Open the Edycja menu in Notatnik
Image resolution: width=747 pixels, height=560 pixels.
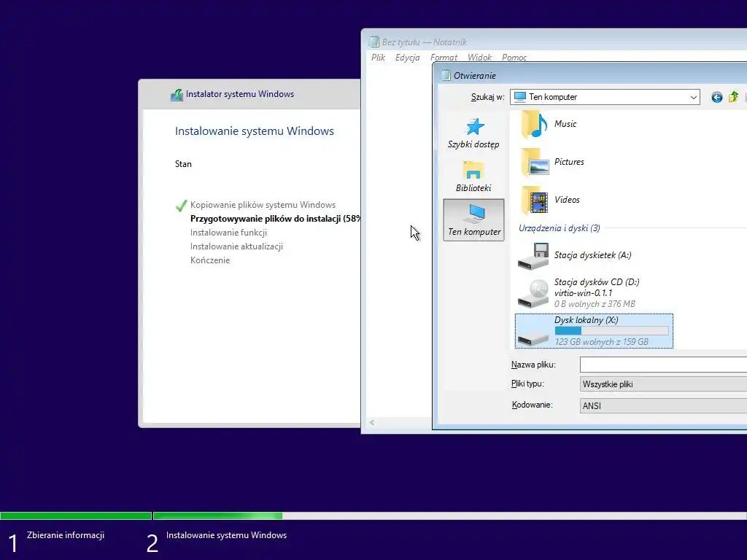407,57
